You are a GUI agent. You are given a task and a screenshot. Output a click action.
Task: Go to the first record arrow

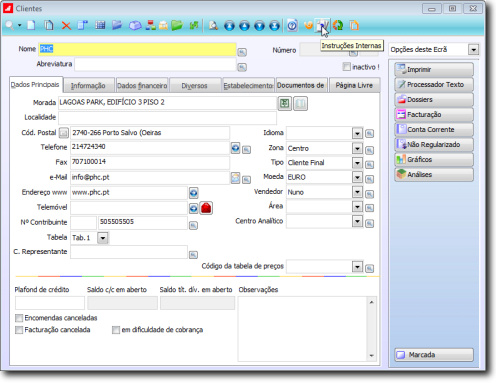coord(229,26)
